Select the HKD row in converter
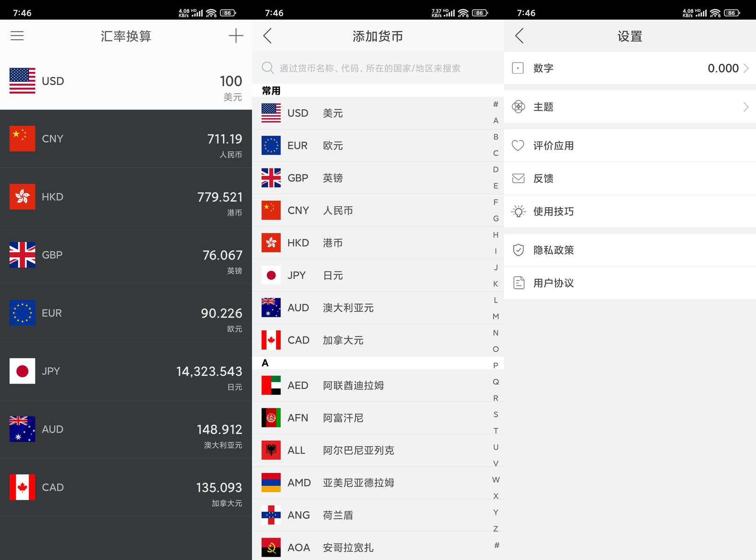Image resolution: width=756 pixels, height=560 pixels. point(126,197)
